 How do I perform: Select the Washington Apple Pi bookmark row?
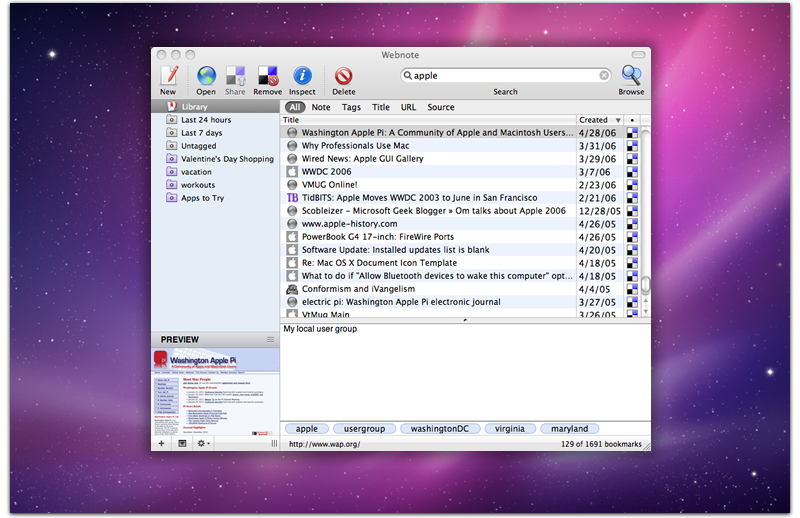[460, 133]
